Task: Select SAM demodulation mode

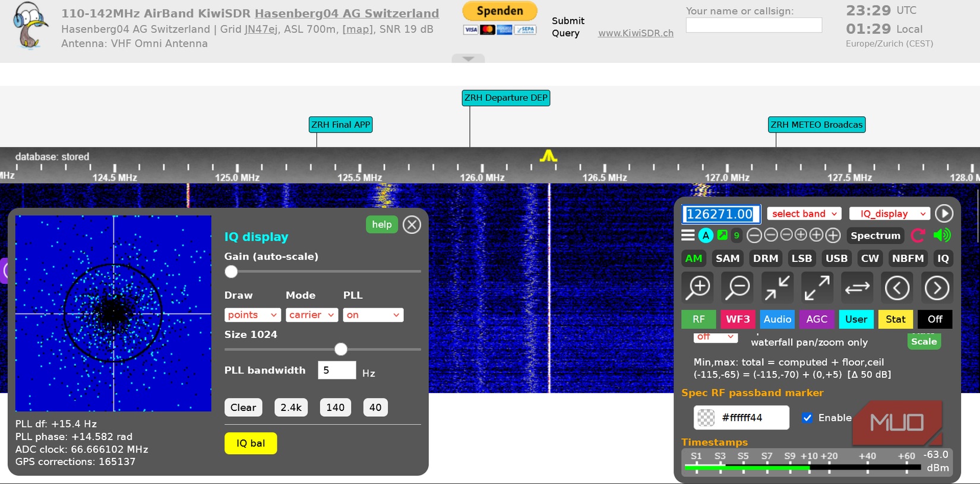Action: (728, 258)
